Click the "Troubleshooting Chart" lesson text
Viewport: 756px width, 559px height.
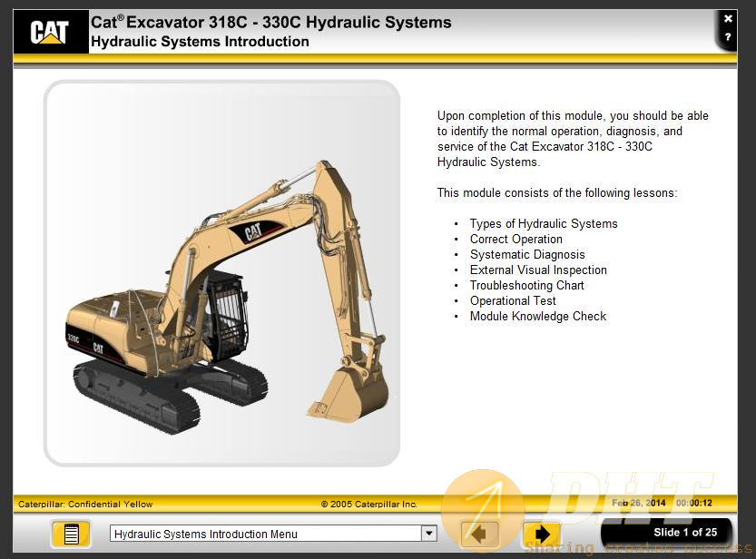coord(527,285)
